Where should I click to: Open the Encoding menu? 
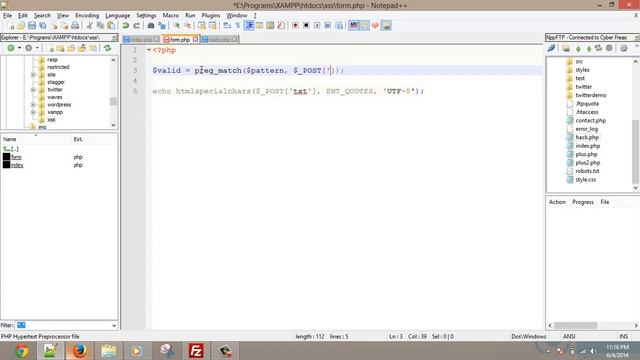click(87, 16)
